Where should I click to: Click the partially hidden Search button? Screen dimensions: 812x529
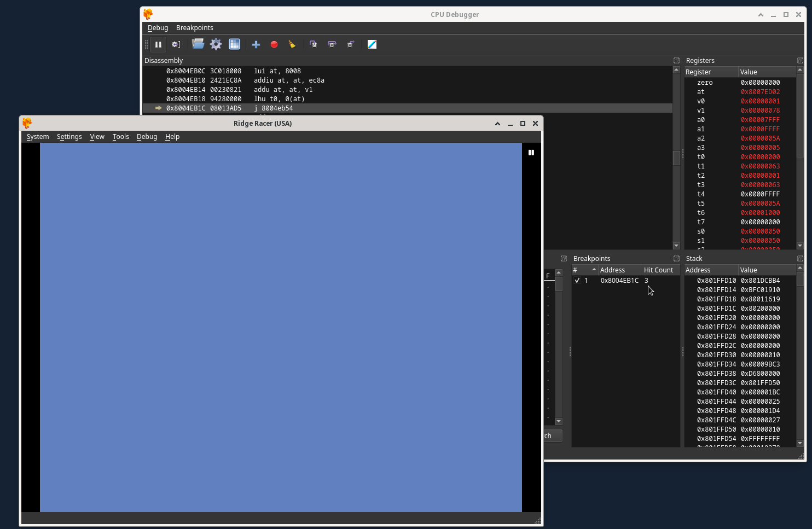coord(553,436)
